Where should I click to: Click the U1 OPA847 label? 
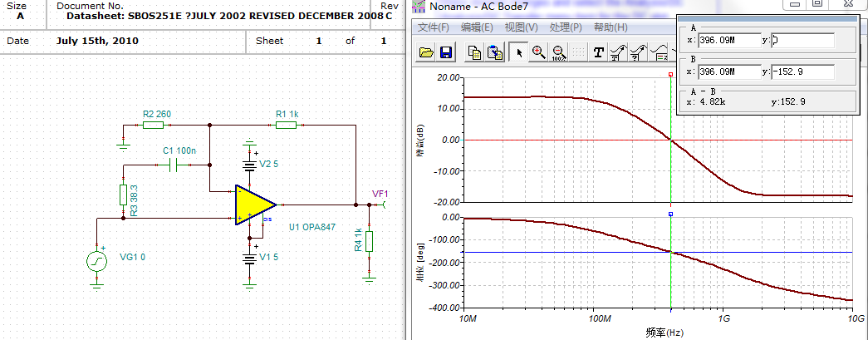(x=312, y=227)
